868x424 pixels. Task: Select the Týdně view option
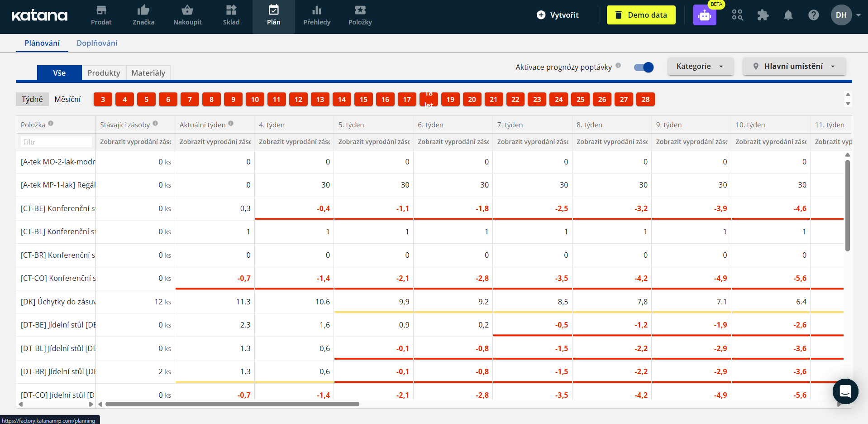click(x=32, y=99)
